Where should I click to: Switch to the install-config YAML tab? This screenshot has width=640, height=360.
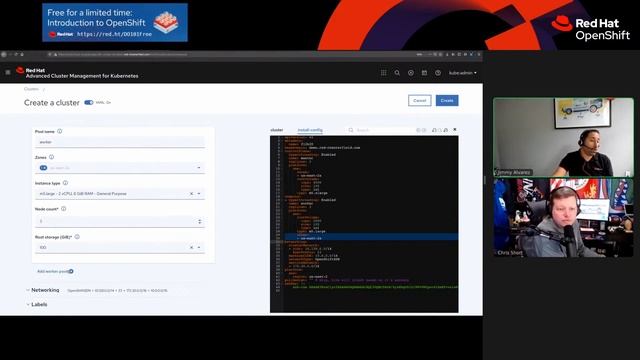pyautogui.click(x=310, y=130)
